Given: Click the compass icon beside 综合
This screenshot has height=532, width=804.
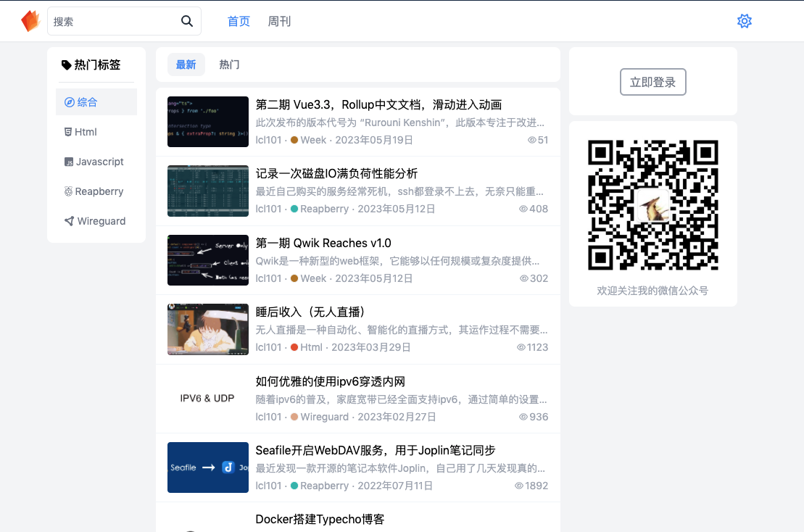Looking at the screenshot, I should [x=69, y=102].
